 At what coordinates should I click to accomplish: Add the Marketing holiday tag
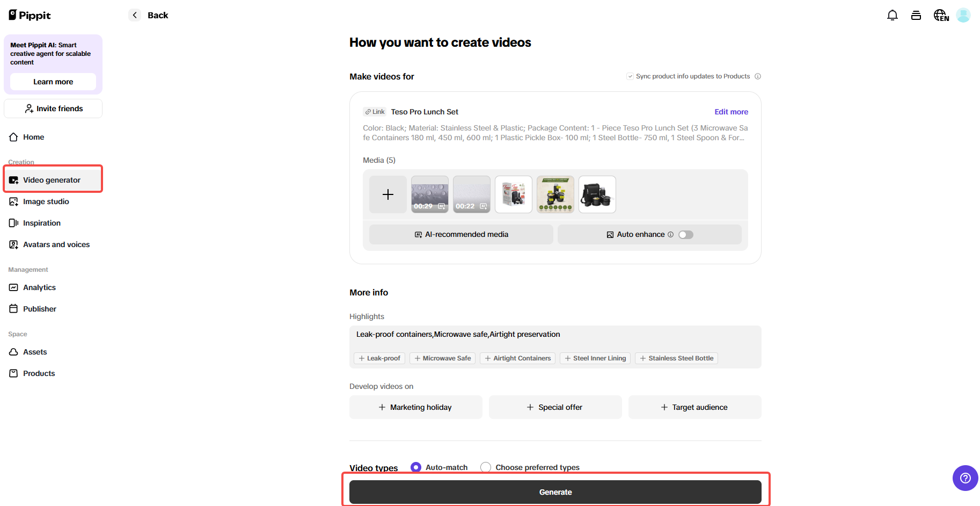415,407
